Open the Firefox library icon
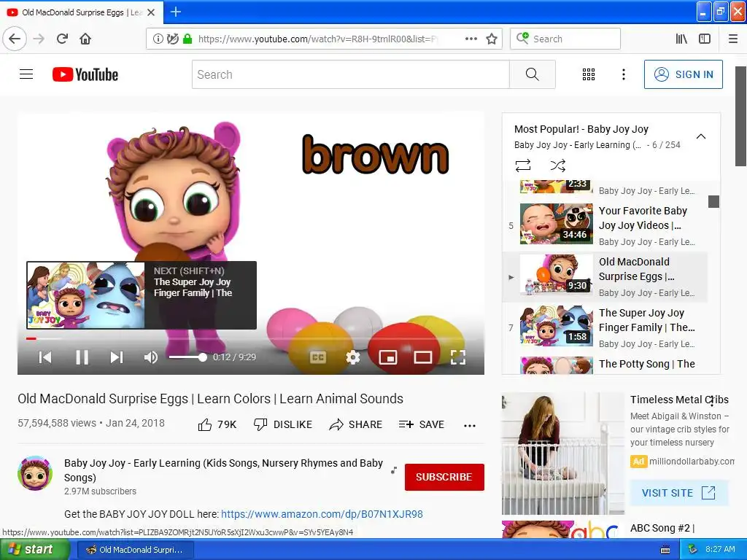 (x=681, y=39)
